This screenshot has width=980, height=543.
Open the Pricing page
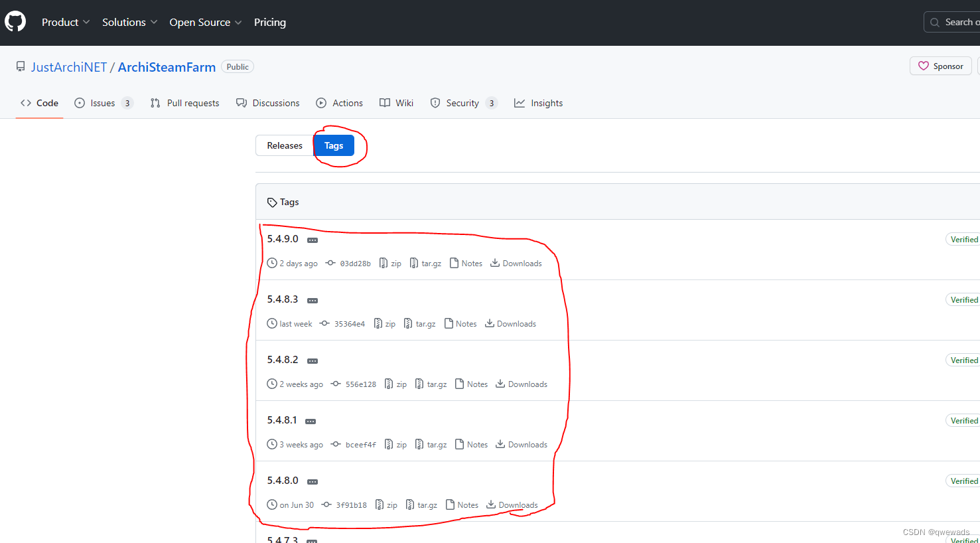[x=270, y=22]
